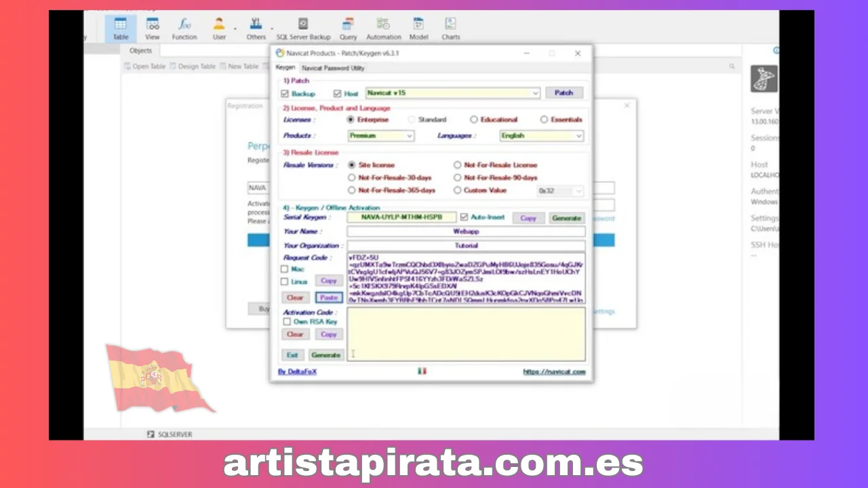Click Clear in the Activation Code section
This screenshot has height=488, width=868.
pos(295,334)
